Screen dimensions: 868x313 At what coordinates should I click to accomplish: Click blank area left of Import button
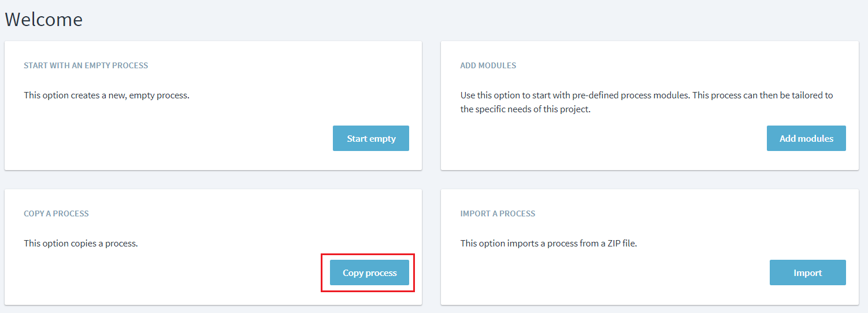pyautogui.click(x=607, y=273)
